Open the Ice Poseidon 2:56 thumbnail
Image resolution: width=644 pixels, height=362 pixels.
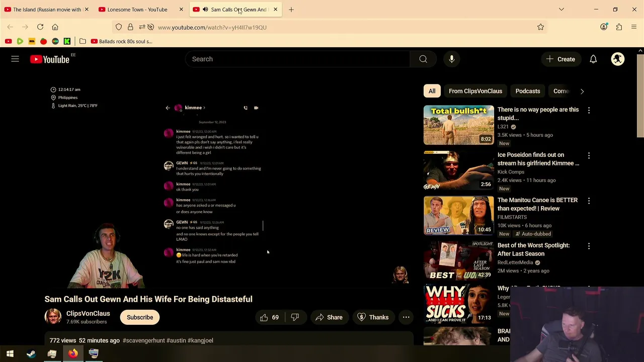click(x=459, y=170)
